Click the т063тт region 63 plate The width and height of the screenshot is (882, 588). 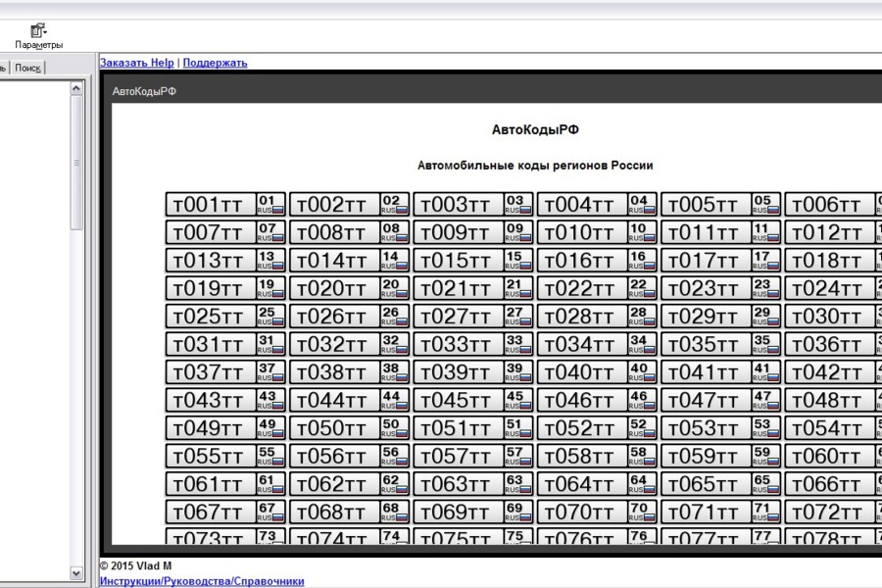tap(473, 484)
